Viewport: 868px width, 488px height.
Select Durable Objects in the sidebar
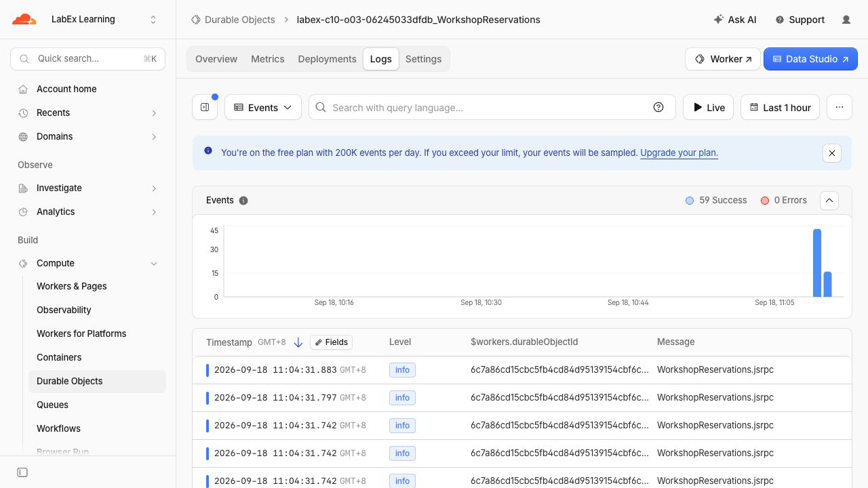point(97,381)
